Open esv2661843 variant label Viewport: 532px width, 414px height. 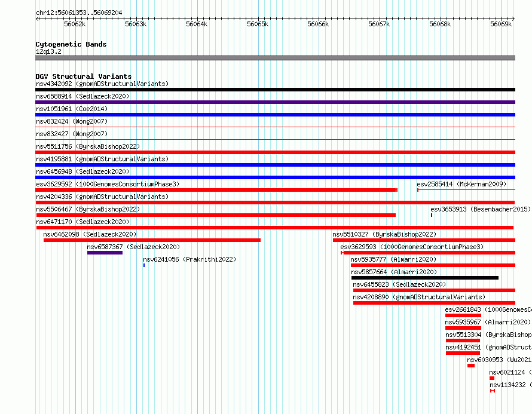[488, 309]
